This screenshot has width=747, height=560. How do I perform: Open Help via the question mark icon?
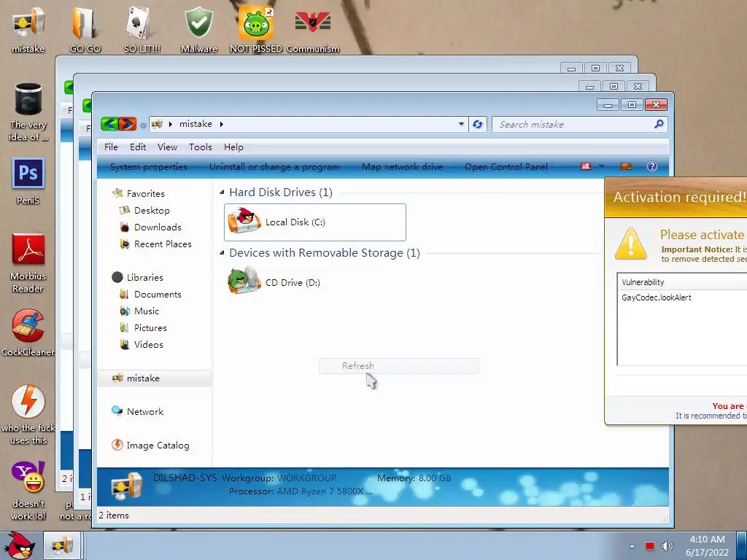pos(651,166)
